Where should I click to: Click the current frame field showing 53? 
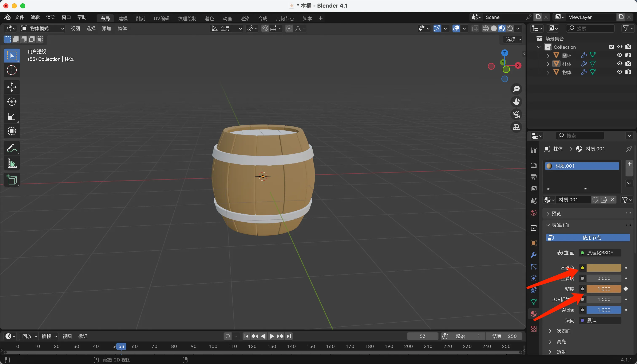[x=423, y=336]
